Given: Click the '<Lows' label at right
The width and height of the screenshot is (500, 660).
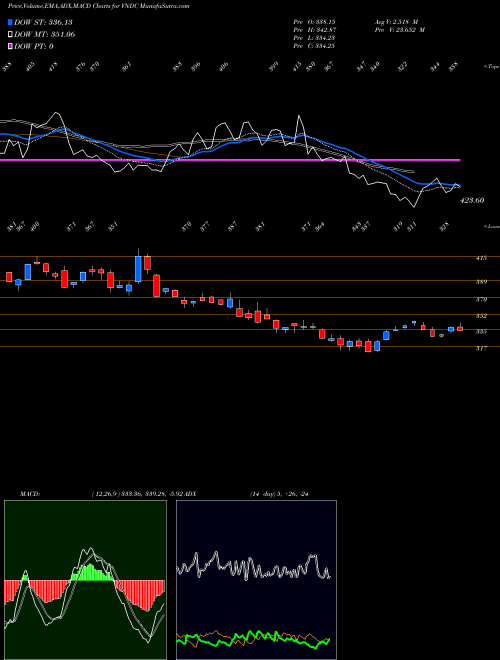Looking at the screenshot, I should click(491, 226).
